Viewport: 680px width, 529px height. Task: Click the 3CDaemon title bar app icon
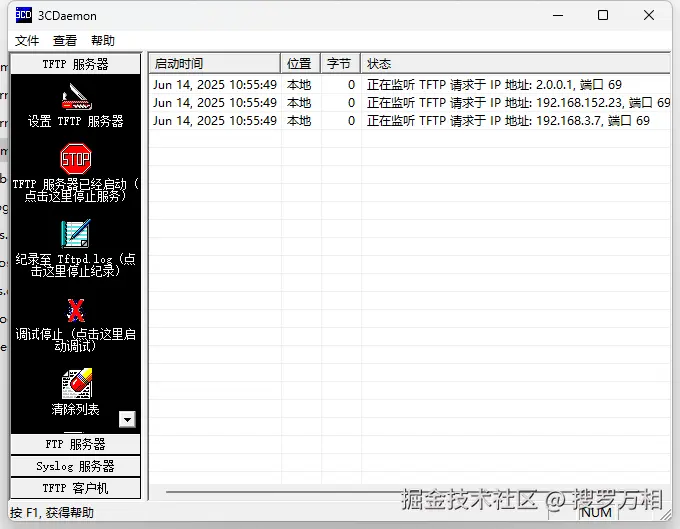(x=23, y=15)
